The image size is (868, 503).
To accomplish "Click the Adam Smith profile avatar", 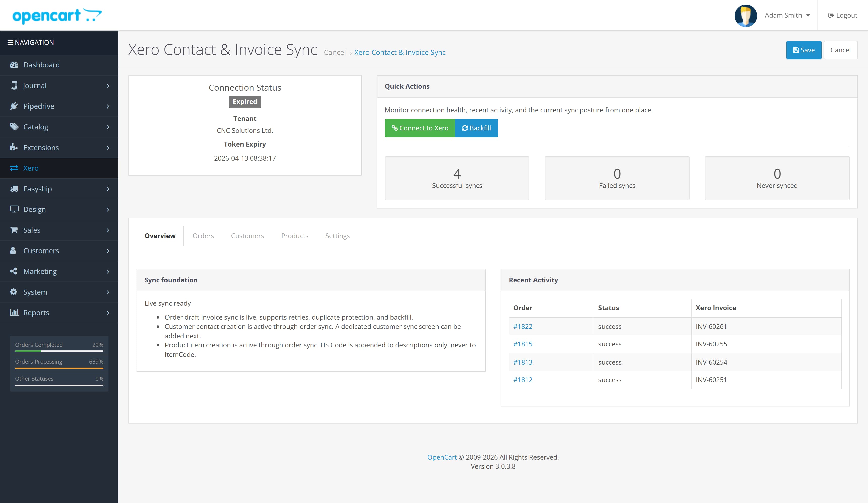I will click(745, 16).
